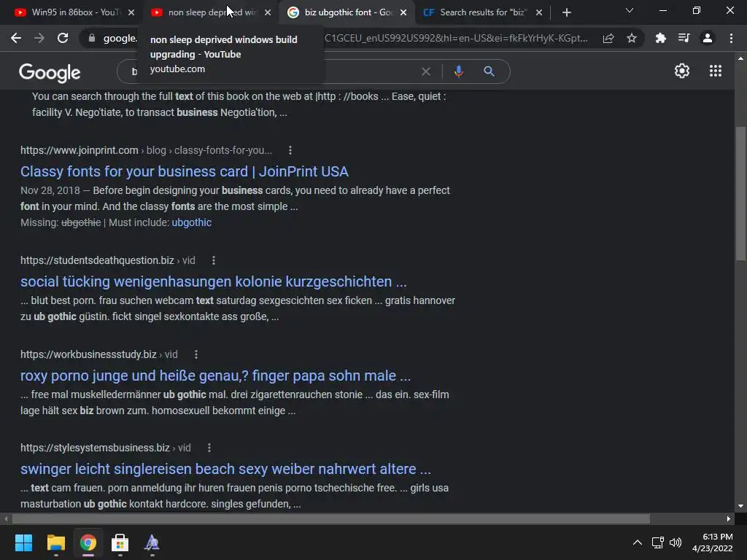The image size is (747, 560).
Task: Open options for the stylesystemsbusiness.biz result
Action: tap(209, 448)
